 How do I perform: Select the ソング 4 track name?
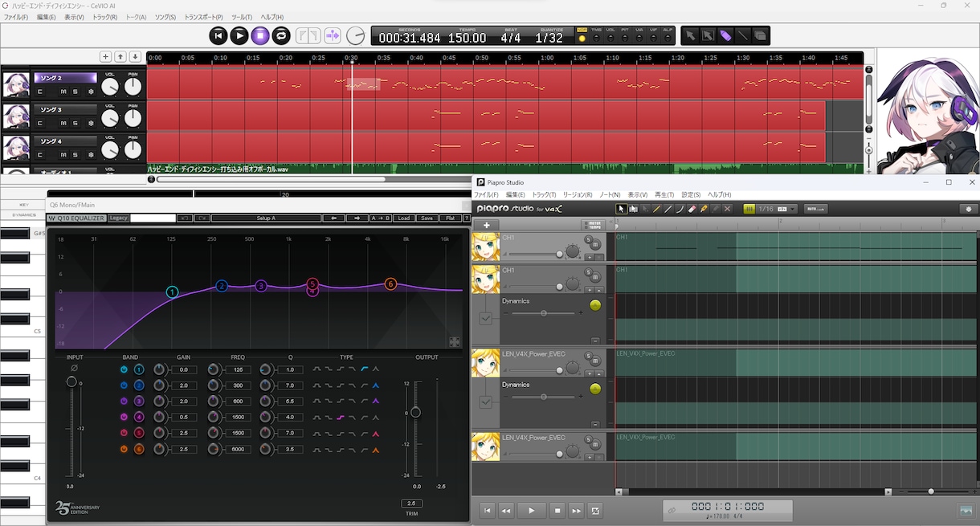point(66,141)
